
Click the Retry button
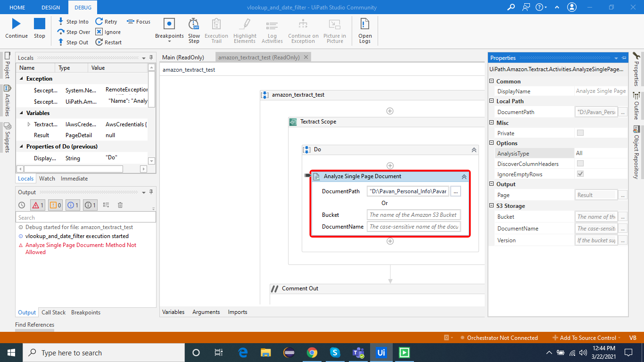(x=106, y=22)
